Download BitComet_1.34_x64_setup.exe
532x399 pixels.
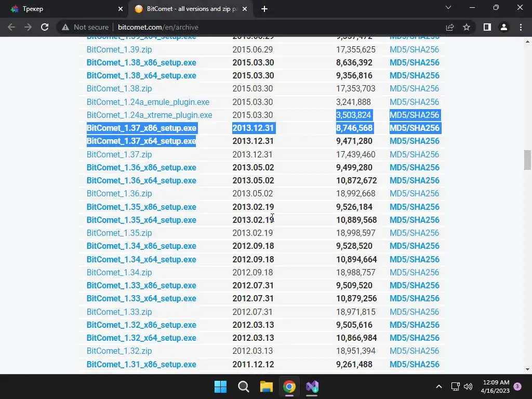click(141, 260)
